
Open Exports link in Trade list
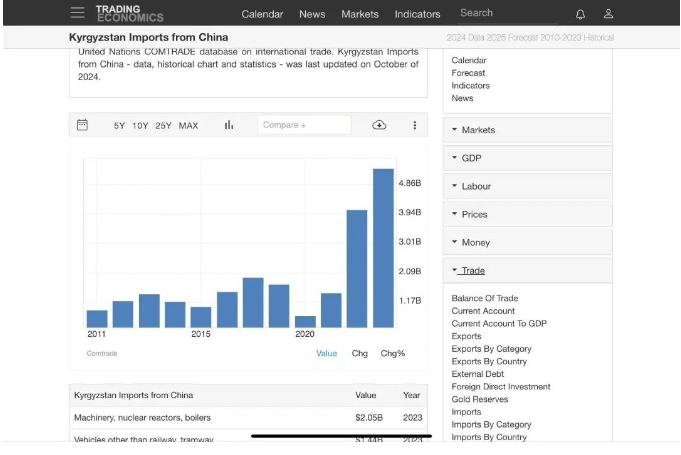coord(466,336)
